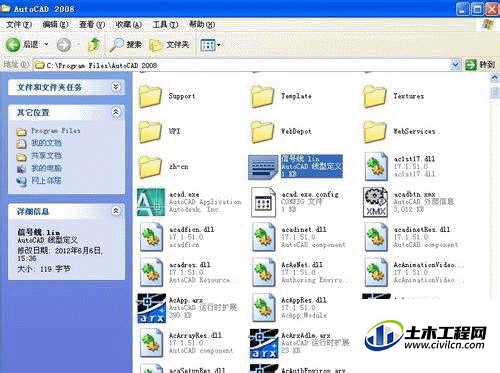The height and width of the screenshot is (373, 500).
Task: Click the acadbtn.xmx file name text
Action: (x=415, y=194)
